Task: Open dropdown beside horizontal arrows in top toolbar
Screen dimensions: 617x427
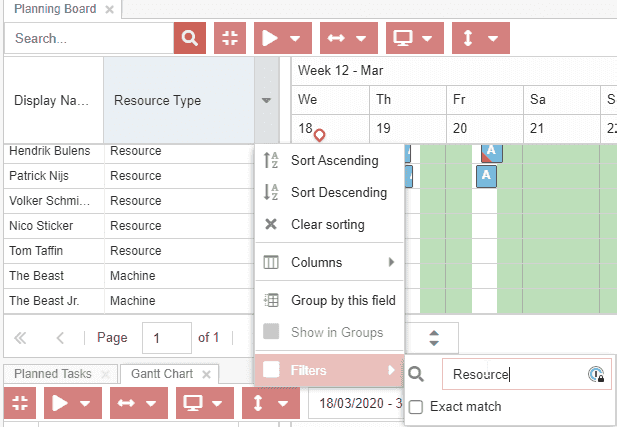Action: click(361, 39)
